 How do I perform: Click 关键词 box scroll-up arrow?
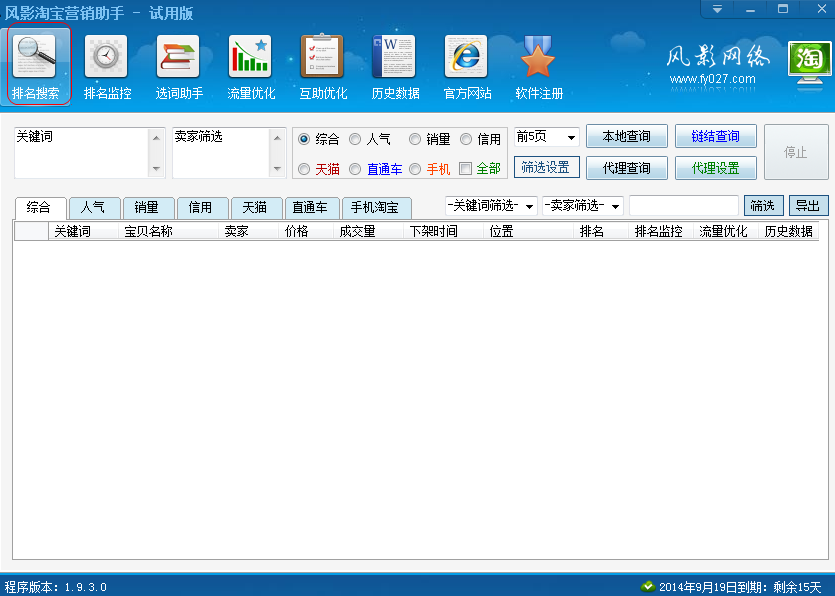click(156, 138)
